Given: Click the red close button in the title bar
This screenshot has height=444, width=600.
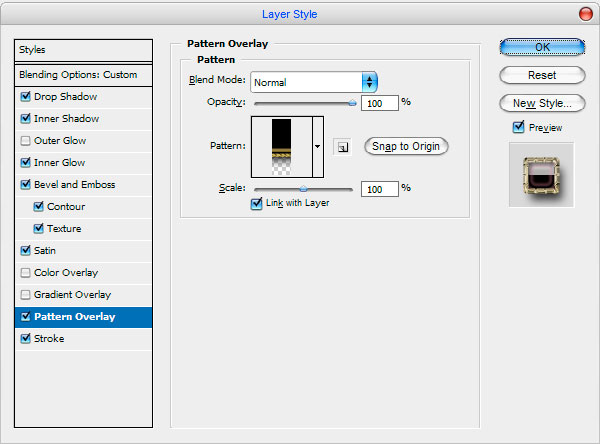Looking at the screenshot, I should [585, 14].
